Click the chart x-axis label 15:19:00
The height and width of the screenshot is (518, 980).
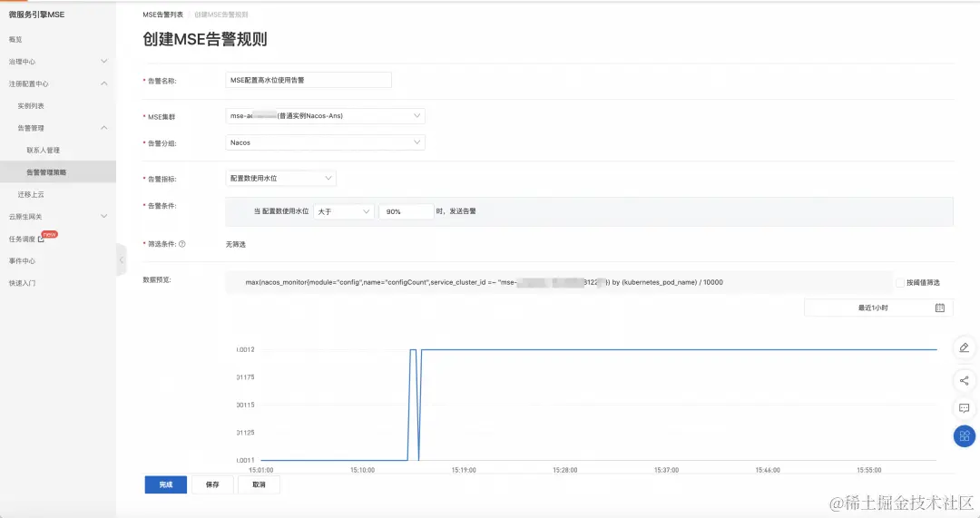point(464,470)
